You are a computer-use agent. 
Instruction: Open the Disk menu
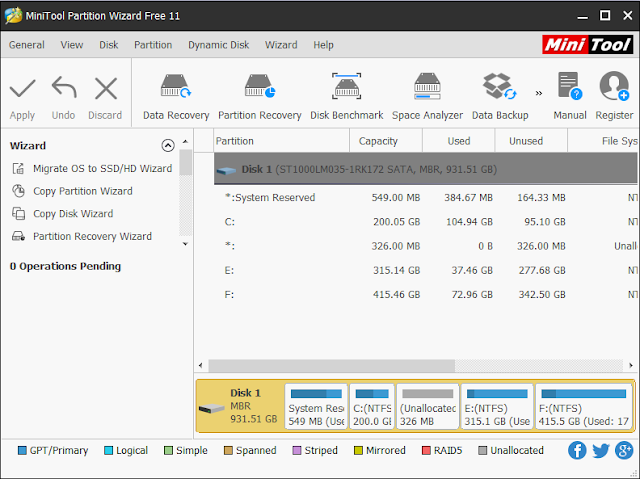[x=109, y=45]
